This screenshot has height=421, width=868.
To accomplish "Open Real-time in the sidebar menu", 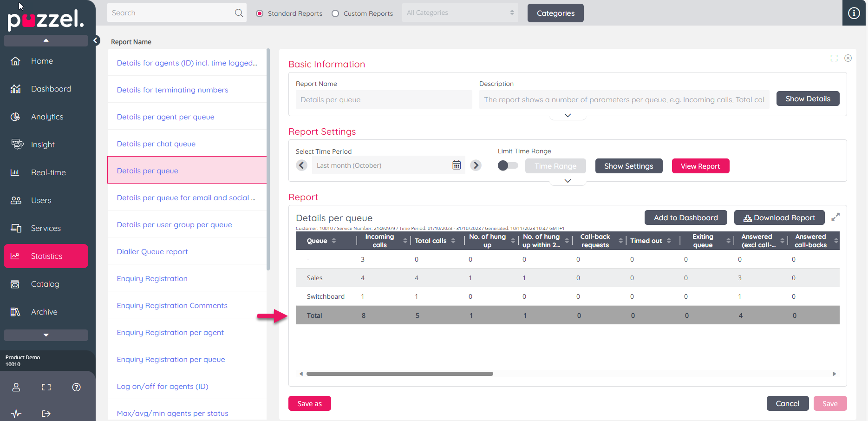I will tap(48, 172).
